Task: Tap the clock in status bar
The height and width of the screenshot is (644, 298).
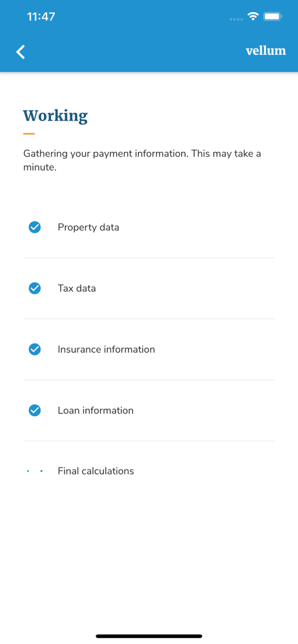Action: coord(41,17)
